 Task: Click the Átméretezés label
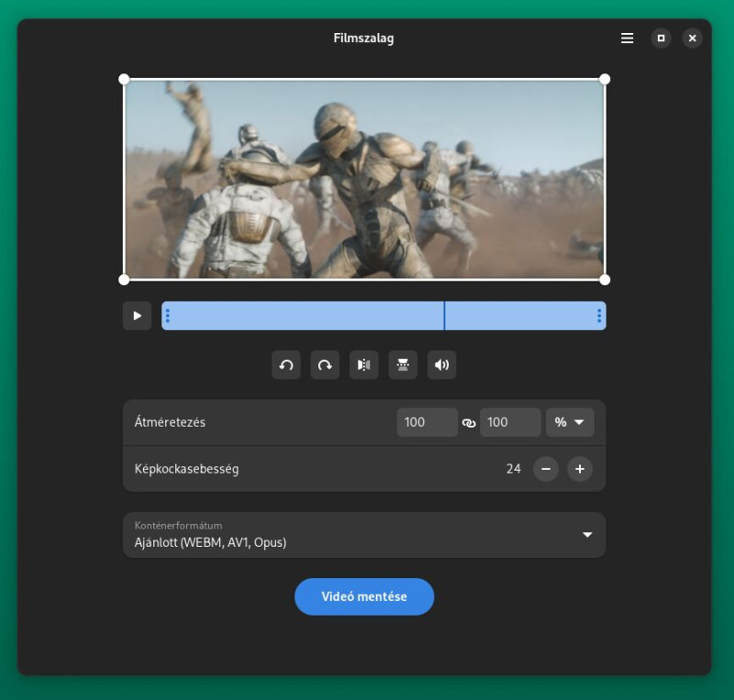170,422
